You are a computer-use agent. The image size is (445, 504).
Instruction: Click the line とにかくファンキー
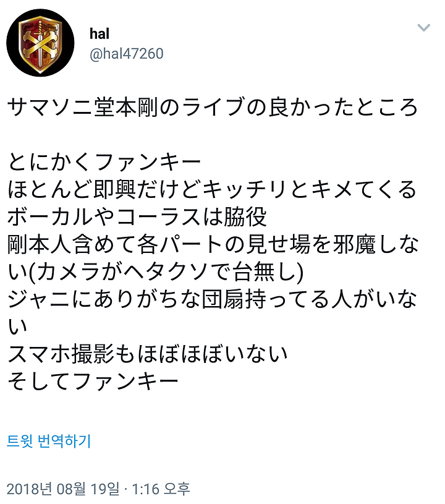tap(104, 161)
